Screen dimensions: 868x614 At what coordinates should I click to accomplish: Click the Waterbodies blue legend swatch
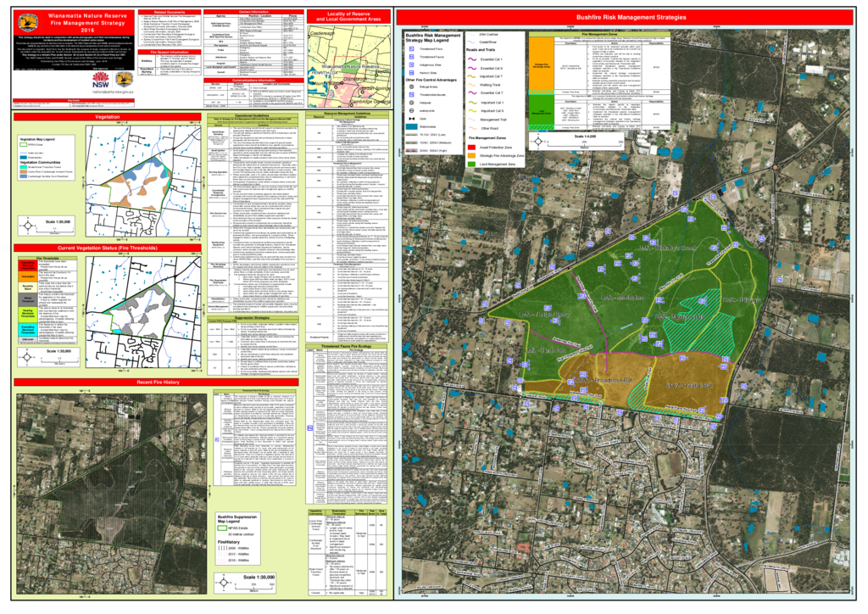pyautogui.click(x=412, y=127)
